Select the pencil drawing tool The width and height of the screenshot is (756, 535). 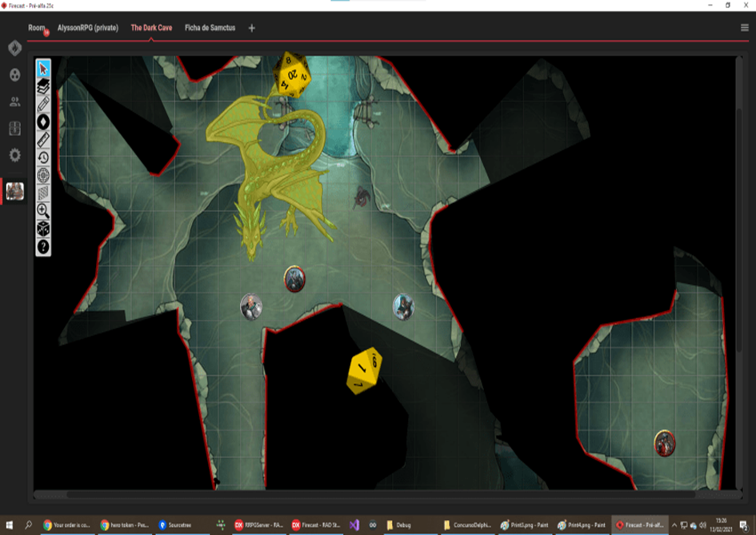pos(43,104)
